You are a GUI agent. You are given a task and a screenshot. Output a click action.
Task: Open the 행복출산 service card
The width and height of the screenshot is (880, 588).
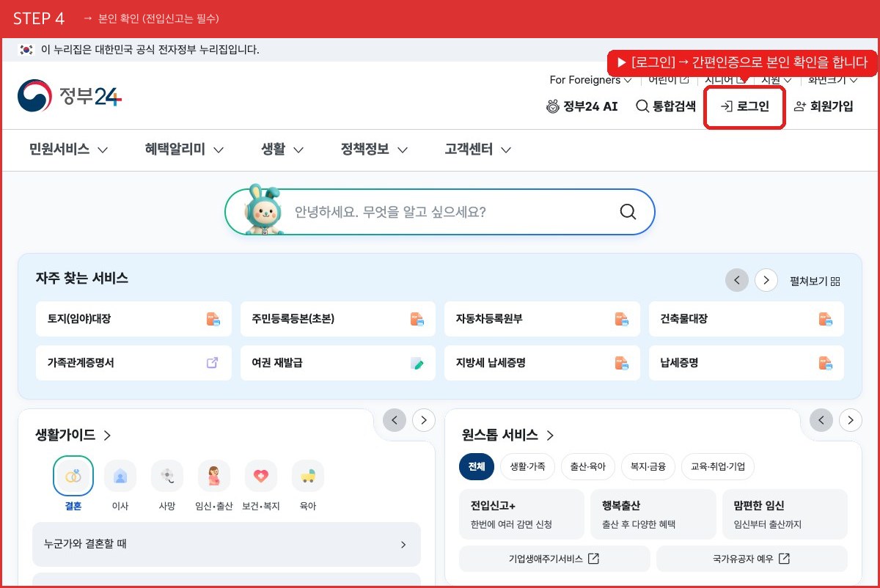653,515
